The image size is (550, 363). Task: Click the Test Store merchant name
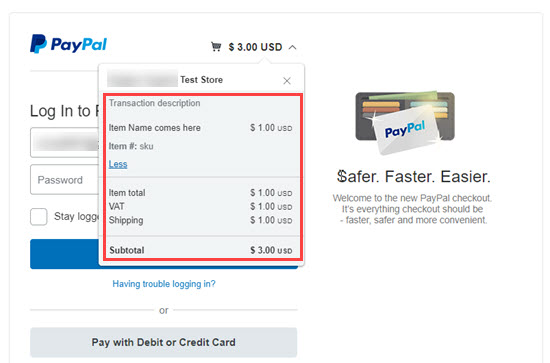(x=201, y=80)
